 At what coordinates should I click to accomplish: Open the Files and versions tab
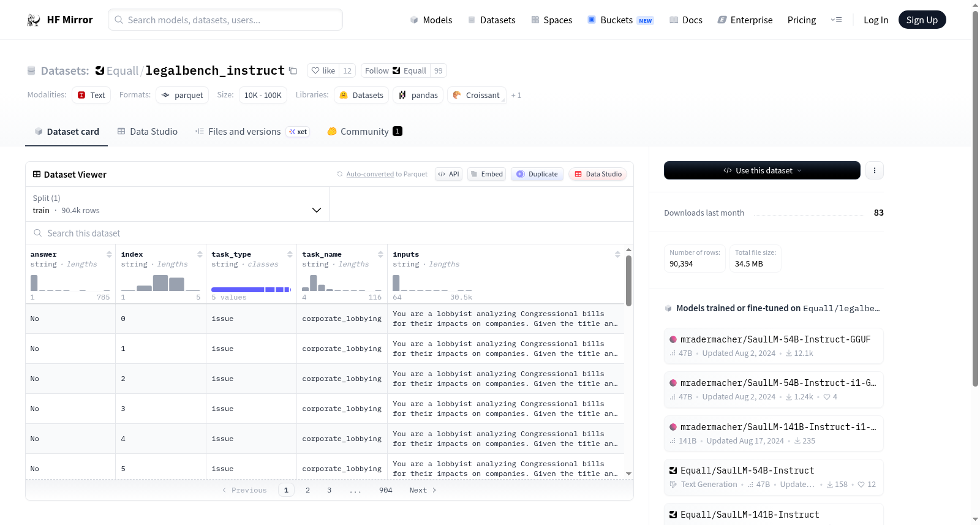(x=252, y=131)
